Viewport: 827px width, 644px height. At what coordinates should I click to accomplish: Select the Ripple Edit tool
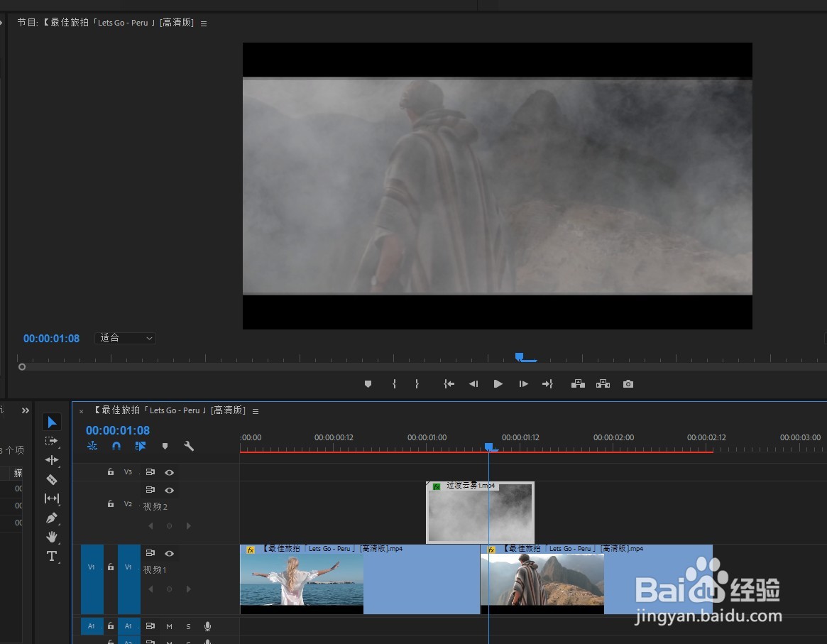pos(52,460)
